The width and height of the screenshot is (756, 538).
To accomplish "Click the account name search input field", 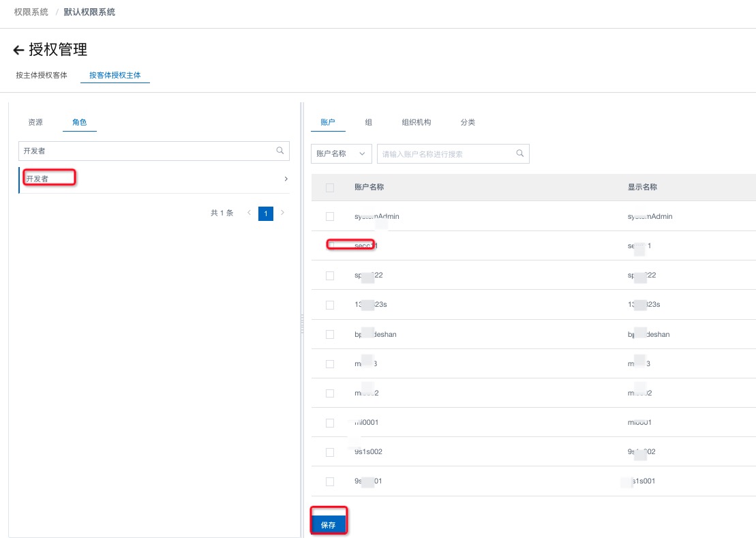I will (x=447, y=154).
